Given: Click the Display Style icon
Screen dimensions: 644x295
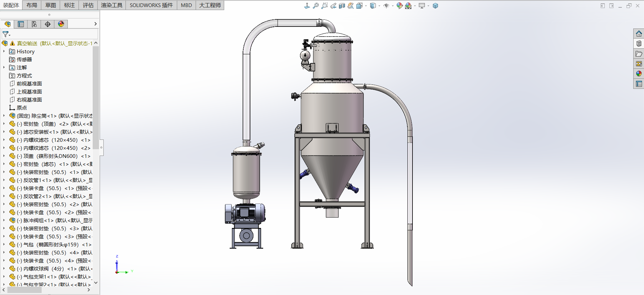Looking at the screenshot, I should (373, 6).
